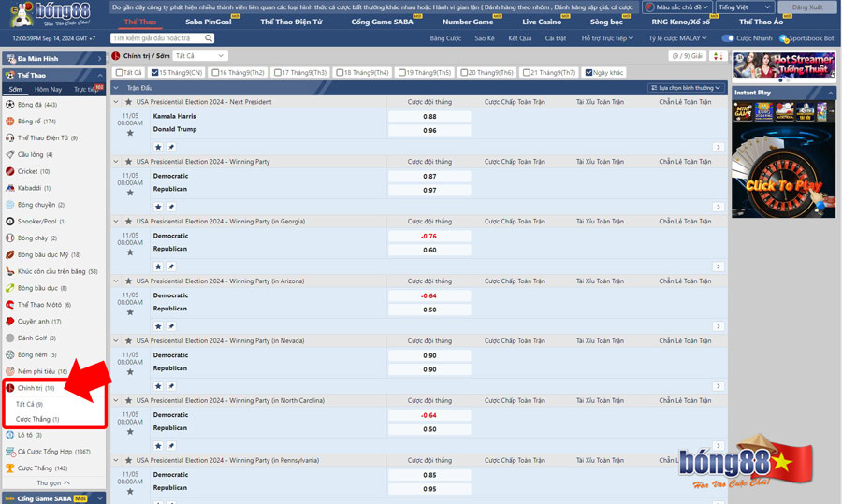
Task: Uncheck the Ngày khác checkbox
Action: click(x=588, y=72)
